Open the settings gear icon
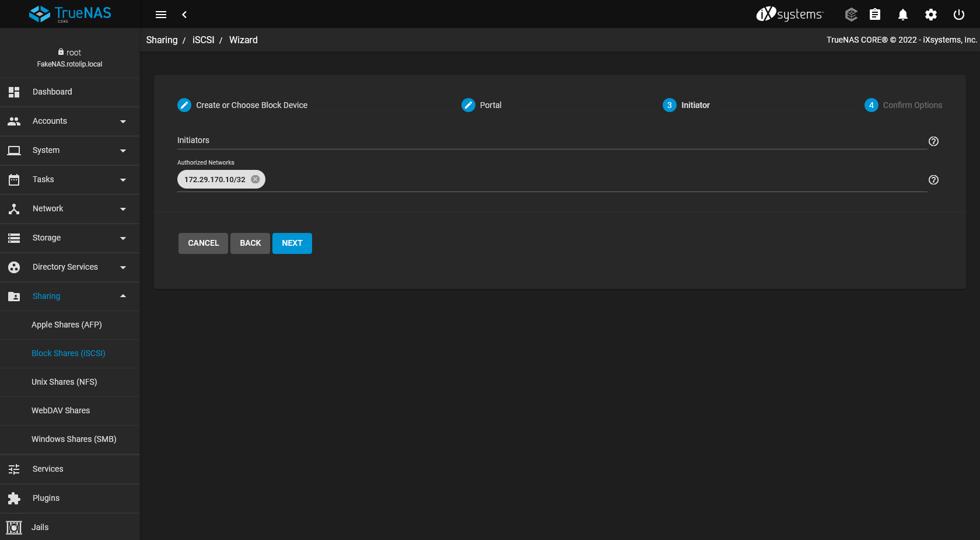The height and width of the screenshot is (540, 980). point(931,15)
